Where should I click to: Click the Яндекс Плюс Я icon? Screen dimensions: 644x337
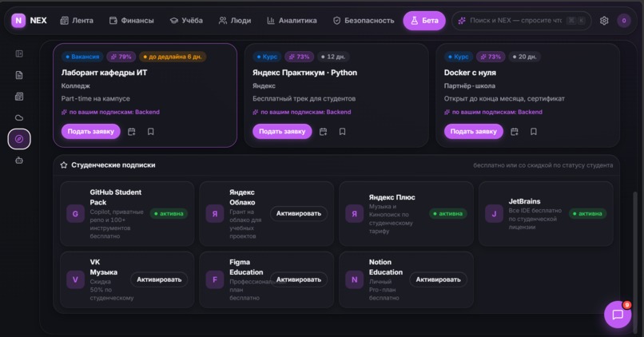coord(355,213)
